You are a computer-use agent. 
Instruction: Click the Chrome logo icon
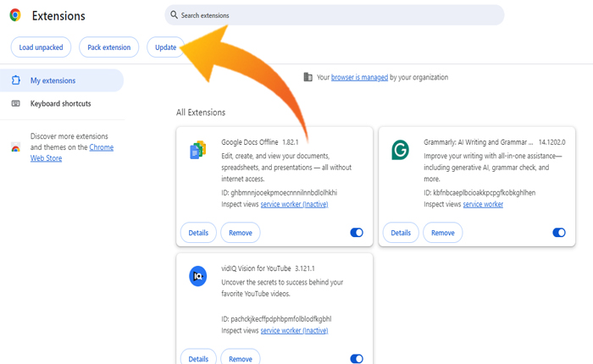point(15,15)
